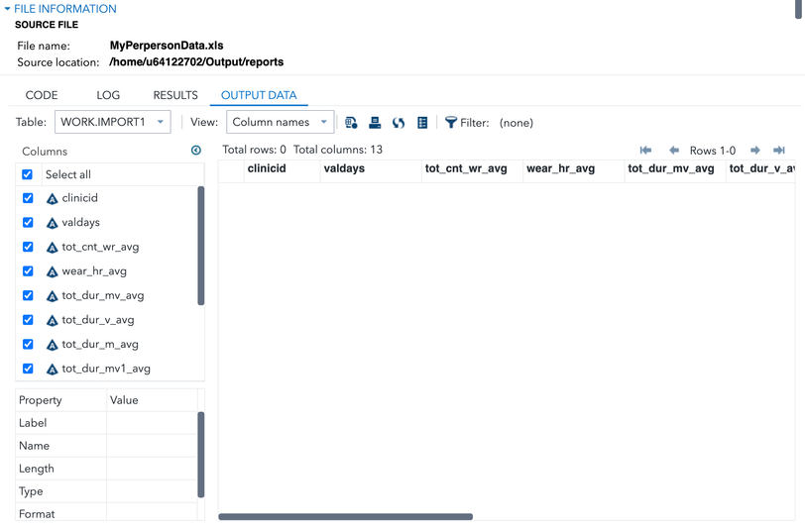Click the table properties icon in toolbar
This screenshot has width=805, height=532.
tap(351, 123)
